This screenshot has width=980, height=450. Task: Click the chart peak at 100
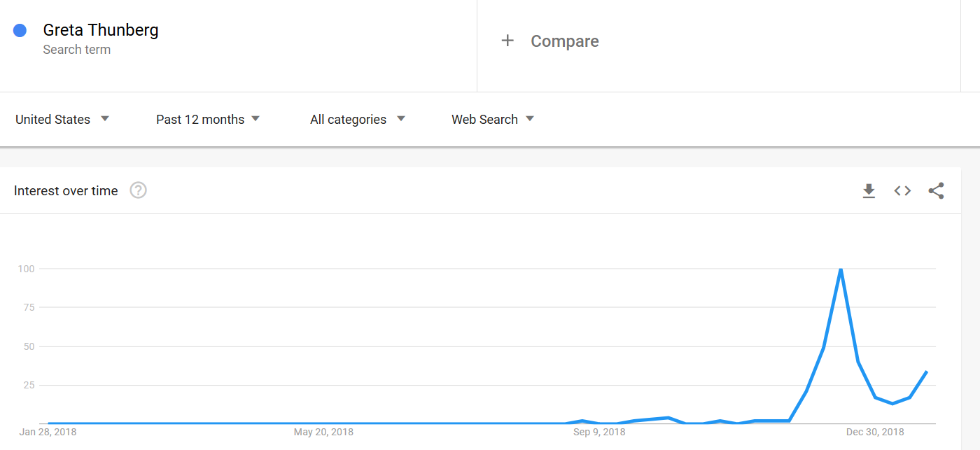[x=840, y=269]
